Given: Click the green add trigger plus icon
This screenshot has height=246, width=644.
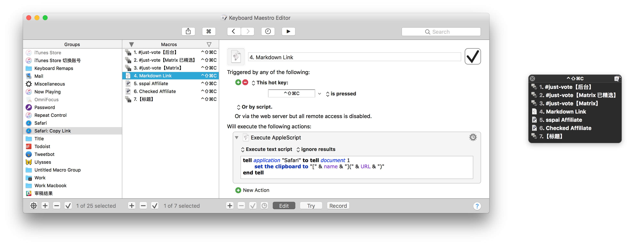Looking at the screenshot, I should tap(238, 82).
